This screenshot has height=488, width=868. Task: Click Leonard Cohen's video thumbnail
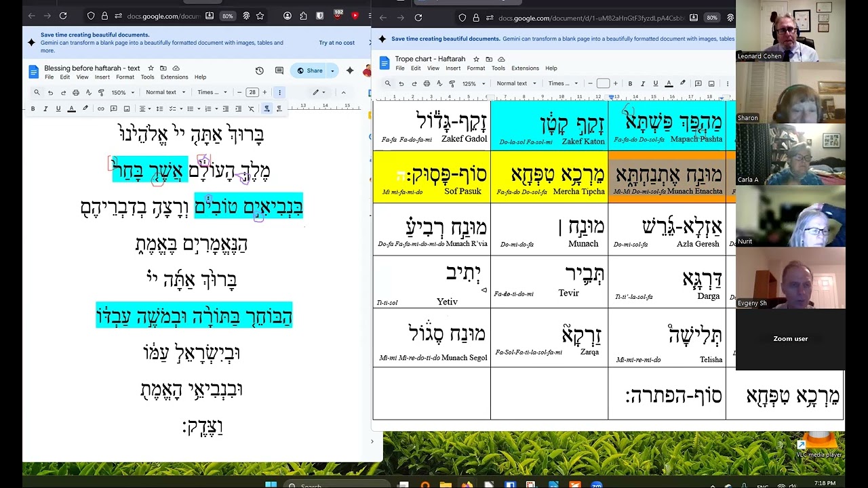pos(790,31)
